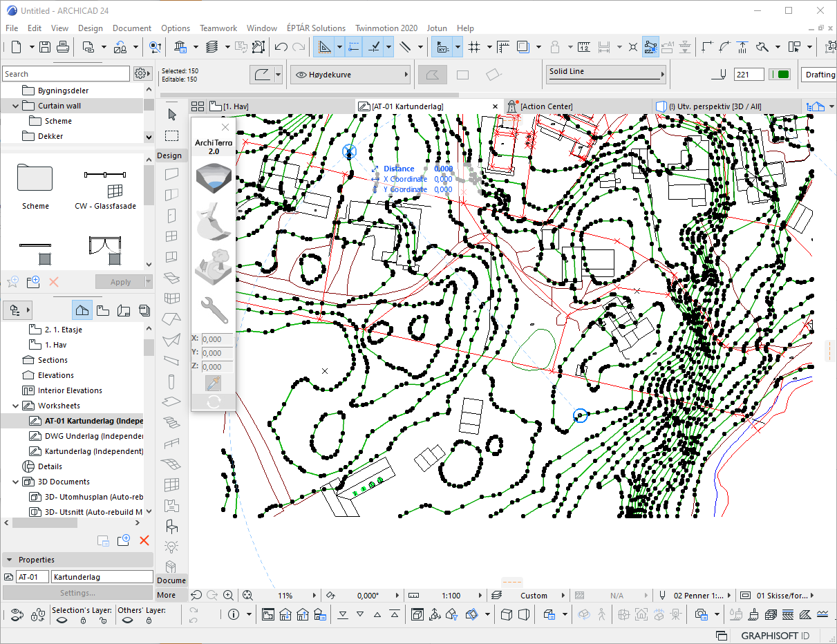
Task: Open the Custom layer combination dropdown
Action: (532, 595)
